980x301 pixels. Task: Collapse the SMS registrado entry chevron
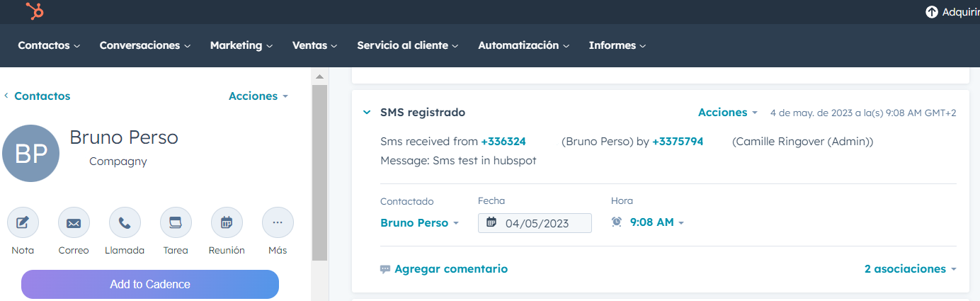[x=367, y=113]
